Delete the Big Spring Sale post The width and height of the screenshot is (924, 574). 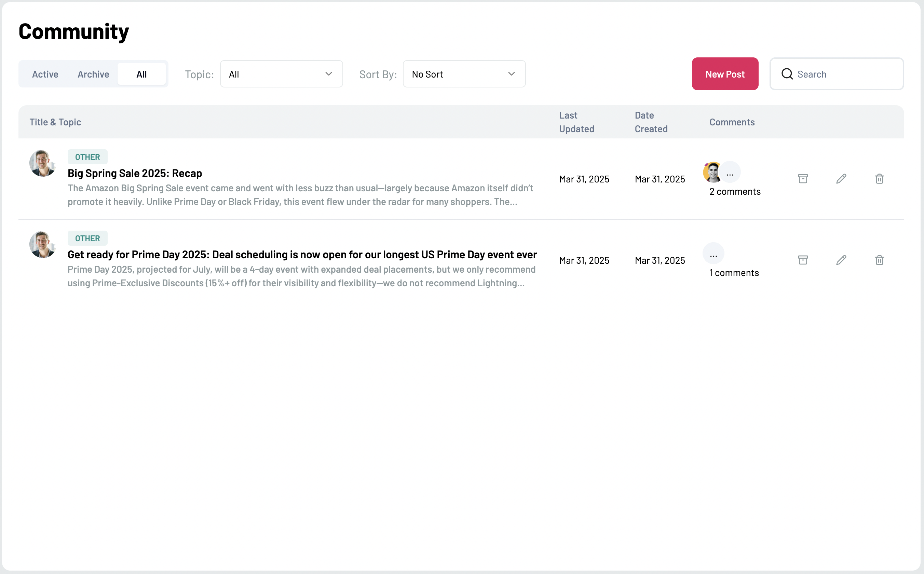(x=880, y=178)
